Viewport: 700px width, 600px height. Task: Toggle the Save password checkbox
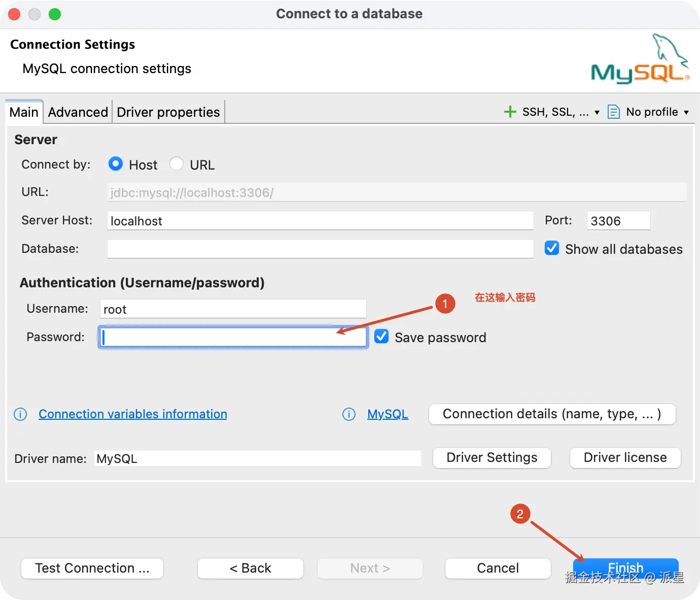point(381,337)
